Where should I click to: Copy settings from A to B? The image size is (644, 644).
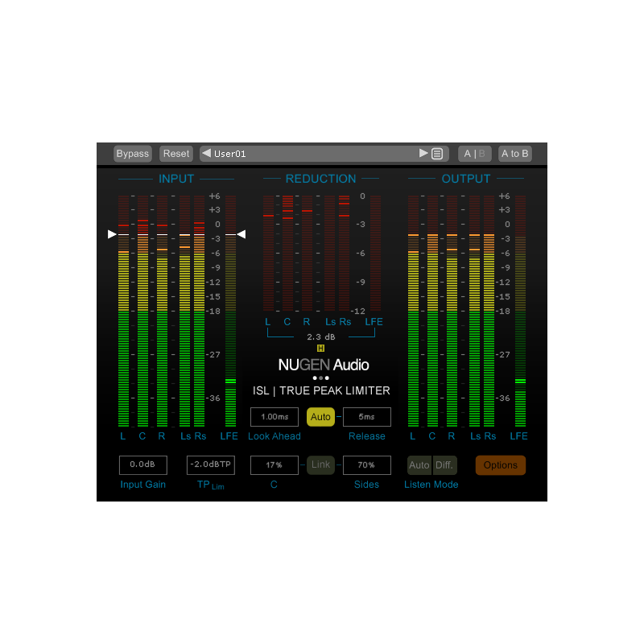[514, 153]
